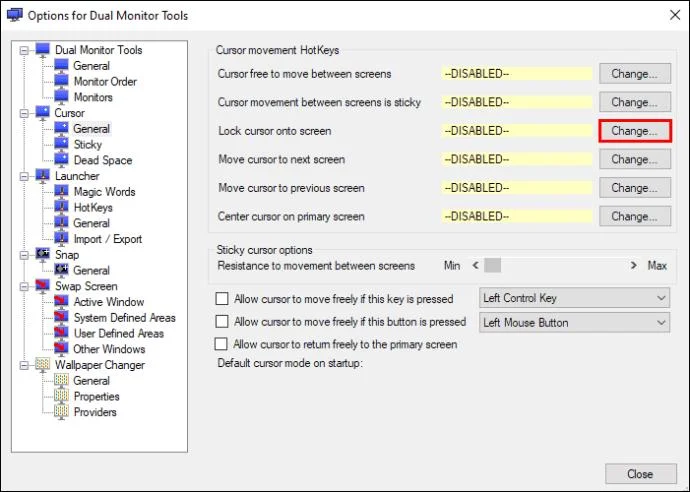The width and height of the screenshot is (690, 492).
Task: Open the Left Mouse Button dropdown
Action: coord(574,323)
